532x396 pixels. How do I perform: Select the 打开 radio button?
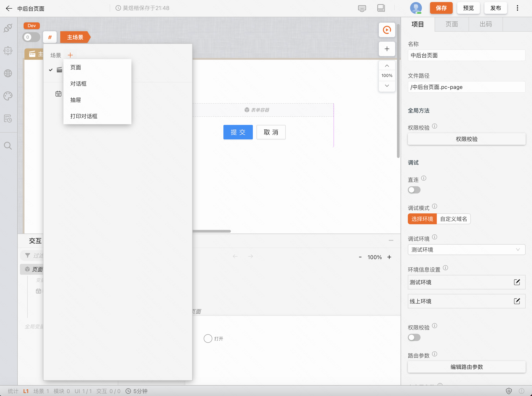[208, 339]
